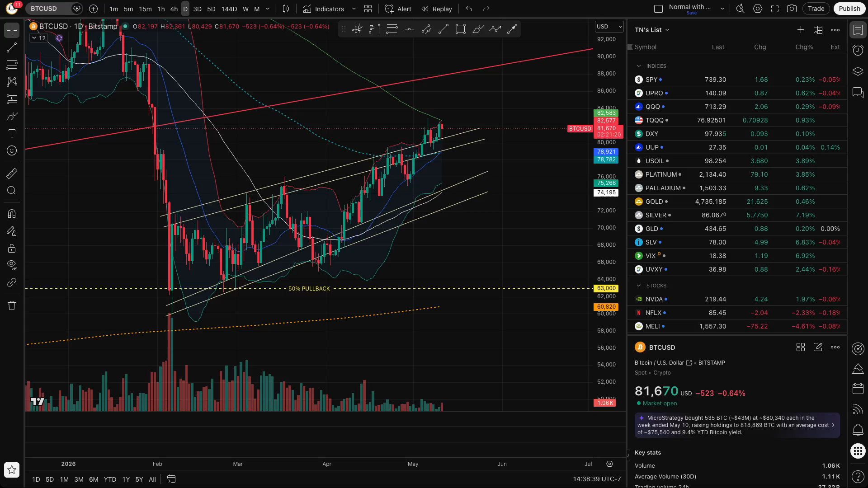Viewport: 868px width, 488px height.
Task: Click the 14:38:39 UTC-7 timezone clock
Action: [x=597, y=479]
